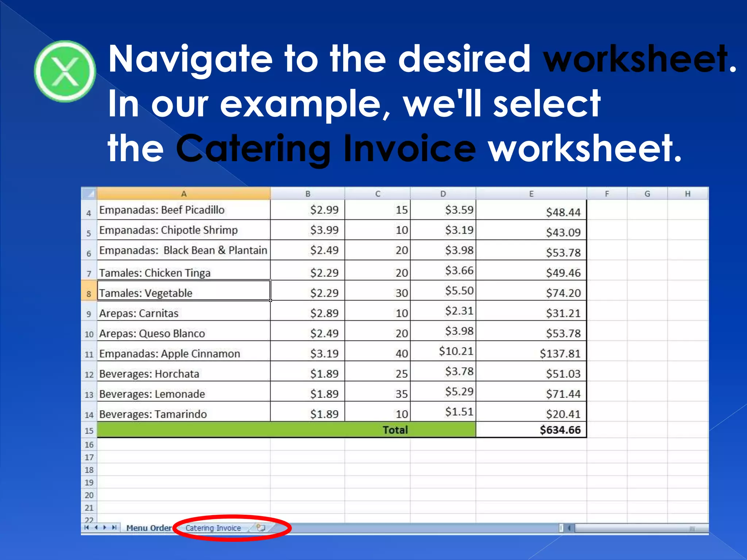Click the '$49.46' cell

click(531, 271)
